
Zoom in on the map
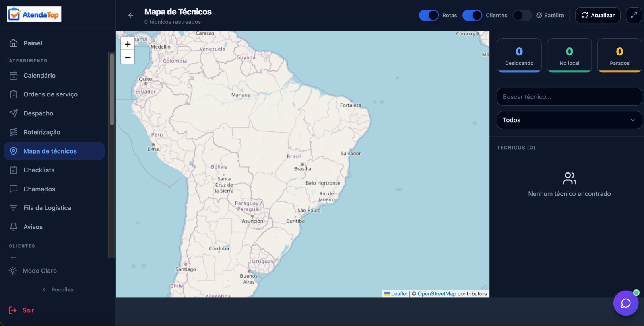128,44
